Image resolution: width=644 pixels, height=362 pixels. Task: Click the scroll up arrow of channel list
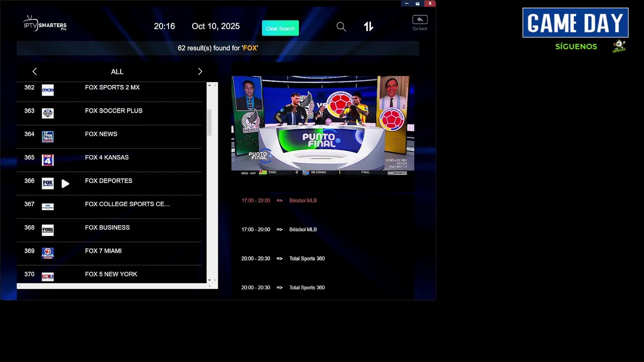pyautogui.click(x=209, y=85)
